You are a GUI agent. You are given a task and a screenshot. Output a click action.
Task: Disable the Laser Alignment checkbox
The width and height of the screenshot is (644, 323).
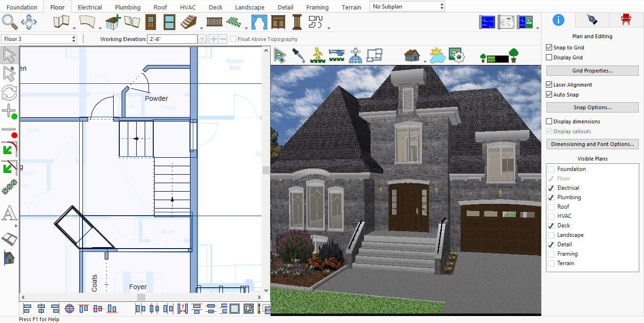click(549, 85)
